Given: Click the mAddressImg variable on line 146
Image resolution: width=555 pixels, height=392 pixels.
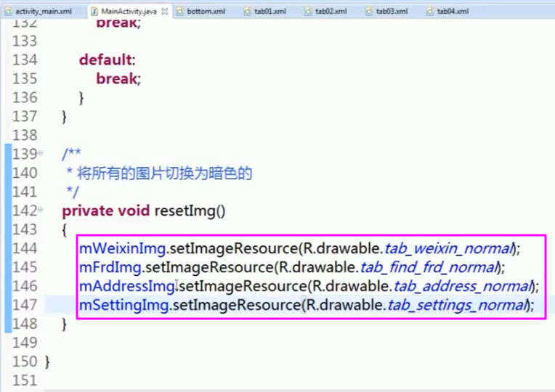Looking at the screenshot, I should coord(126,286).
